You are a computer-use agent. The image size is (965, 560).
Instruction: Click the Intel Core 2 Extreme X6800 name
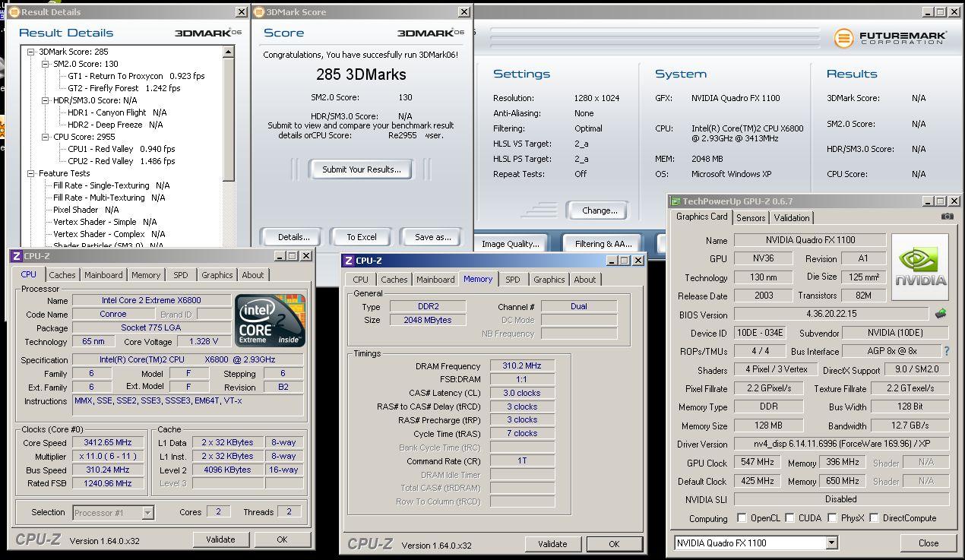(x=152, y=300)
